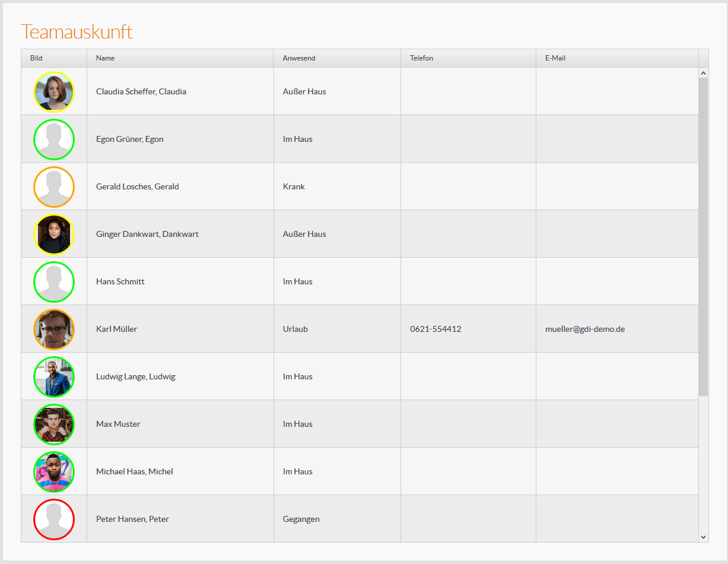Click Hans Schmitt's avatar placeholder
Viewport: 728px width, 564px height.
(x=54, y=281)
